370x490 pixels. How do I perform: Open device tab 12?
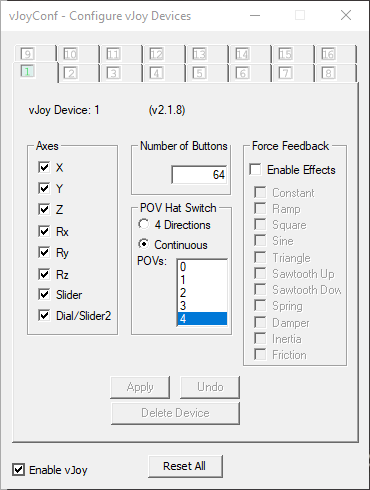pyautogui.click(x=164, y=54)
